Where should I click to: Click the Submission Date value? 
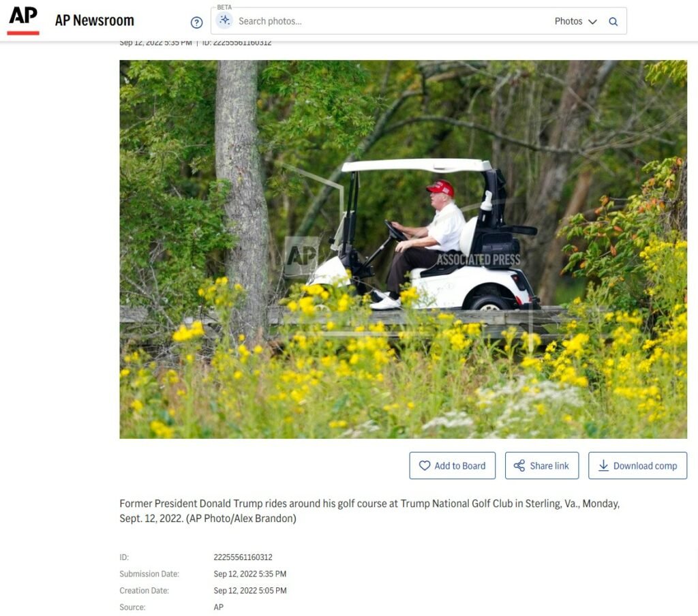point(249,574)
